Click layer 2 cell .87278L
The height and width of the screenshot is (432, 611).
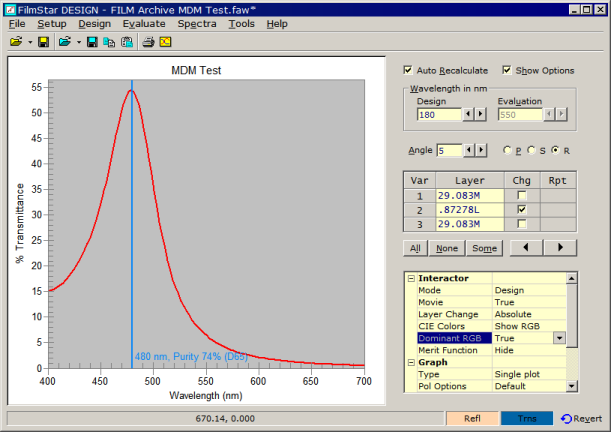pos(470,210)
